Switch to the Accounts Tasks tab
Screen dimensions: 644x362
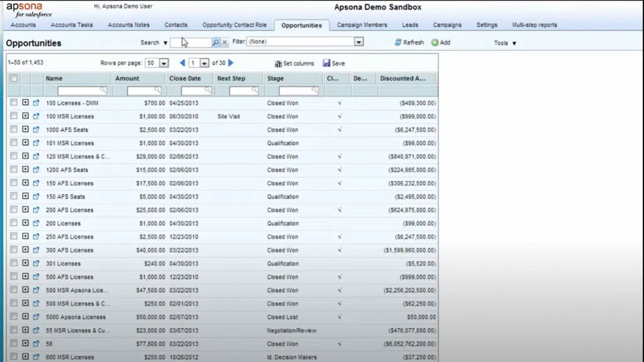pyautogui.click(x=72, y=25)
